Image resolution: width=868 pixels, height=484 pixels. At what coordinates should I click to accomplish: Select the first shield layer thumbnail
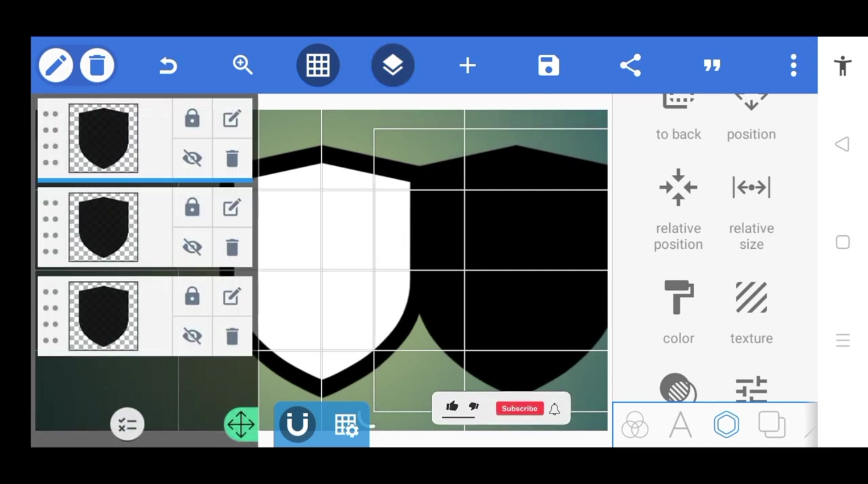click(103, 138)
